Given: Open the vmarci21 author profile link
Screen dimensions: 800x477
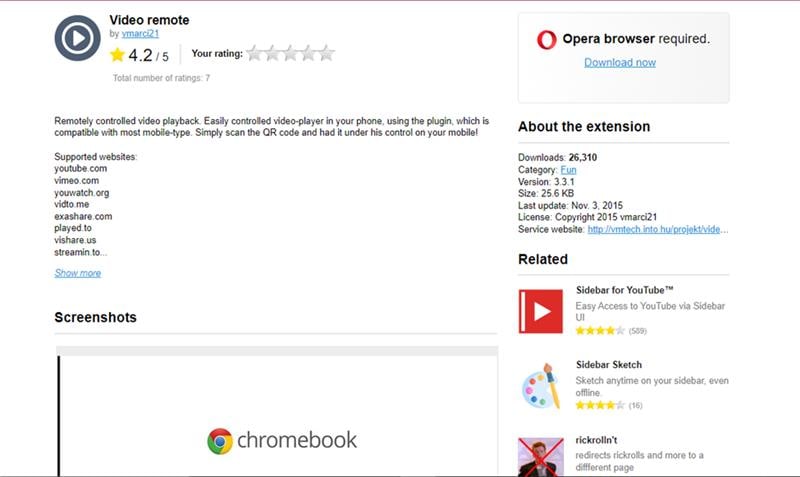Looking at the screenshot, I should click(142, 33).
